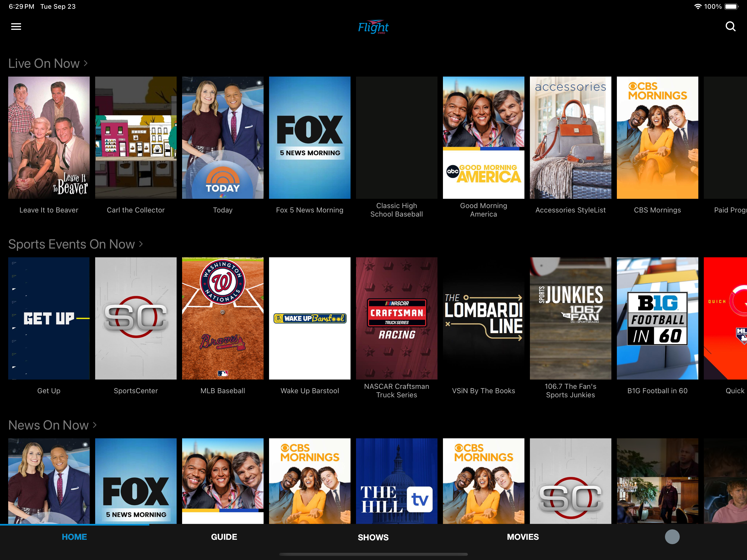Tap the Flight Video logo
The height and width of the screenshot is (560, 747).
[373, 27]
